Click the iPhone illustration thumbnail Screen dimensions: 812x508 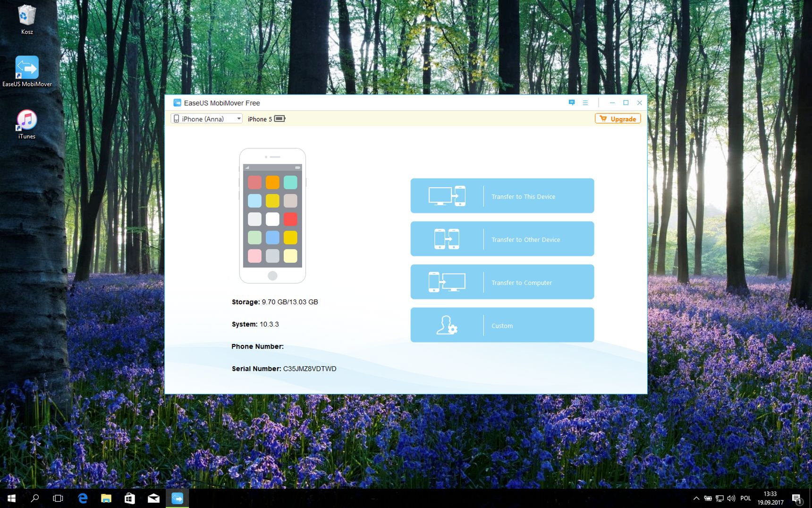click(272, 215)
